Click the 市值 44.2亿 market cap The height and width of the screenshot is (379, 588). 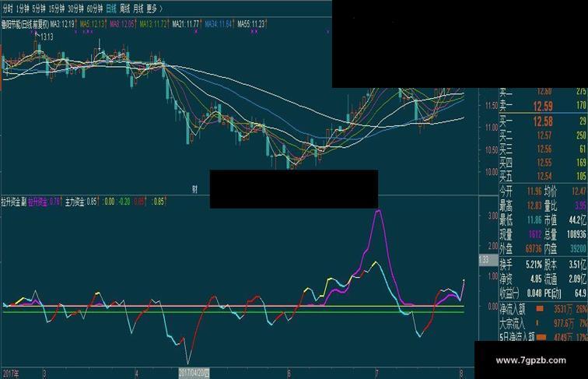pyautogui.click(x=565, y=219)
